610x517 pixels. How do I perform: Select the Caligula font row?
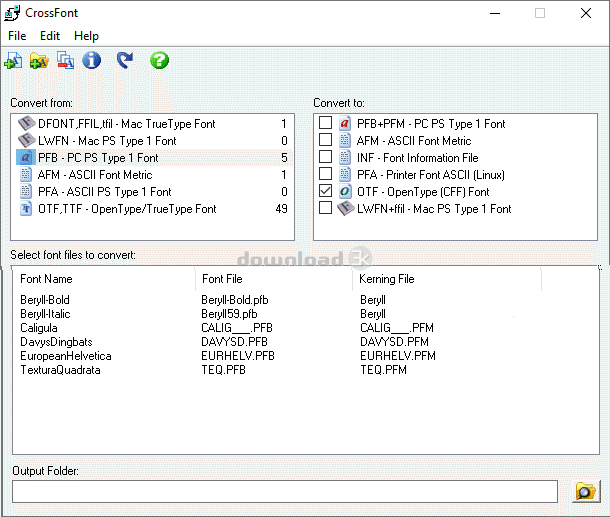tap(40, 328)
